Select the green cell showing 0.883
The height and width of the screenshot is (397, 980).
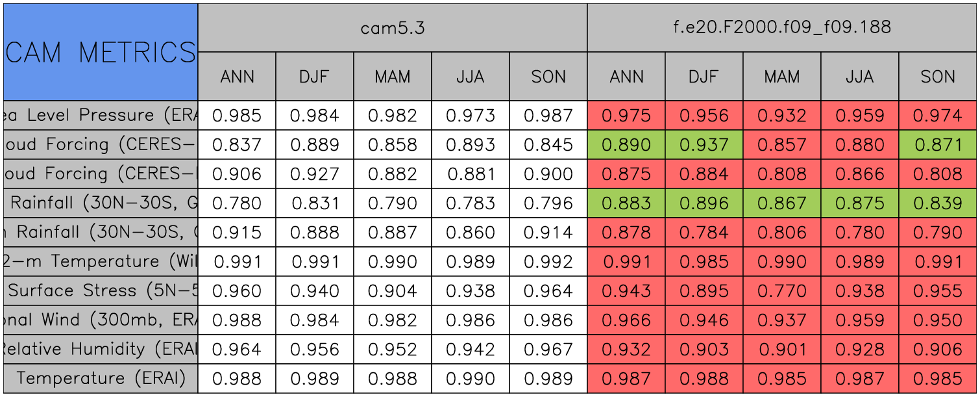point(626,203)
